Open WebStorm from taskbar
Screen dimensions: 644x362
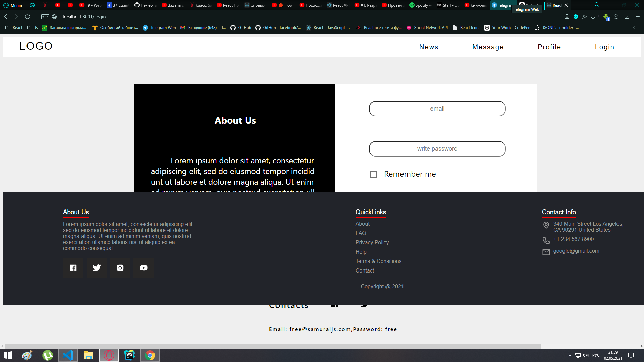pyautogui.click(x=129, y=355)
